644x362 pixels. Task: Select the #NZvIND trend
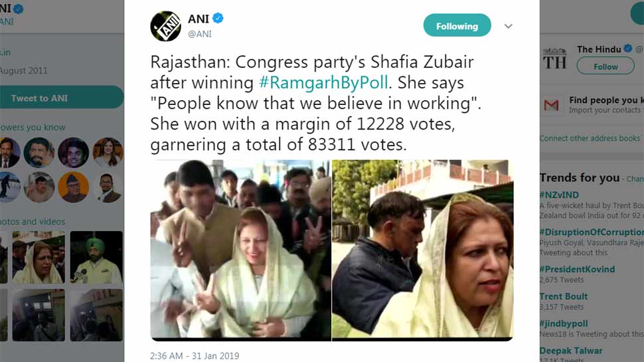pyautogui.click(x=559, y=195)
